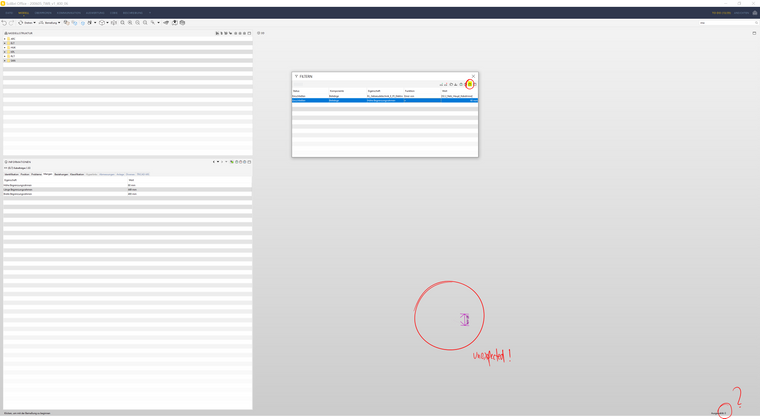The width and height of the screenshot is (760, 419).
Task: Open the MODELL ribbon tab
Action: (x=24, y=13)
